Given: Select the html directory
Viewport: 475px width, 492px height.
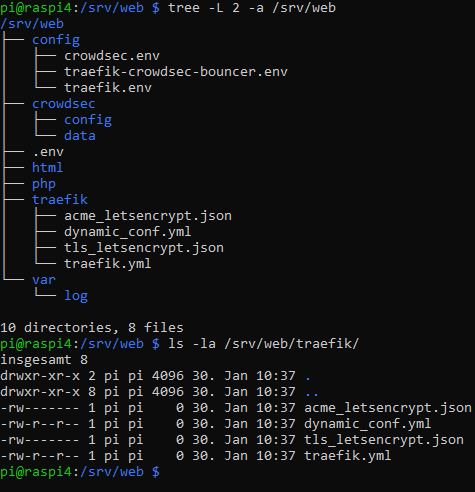Looking at the screenshot, I should [47, 167].
